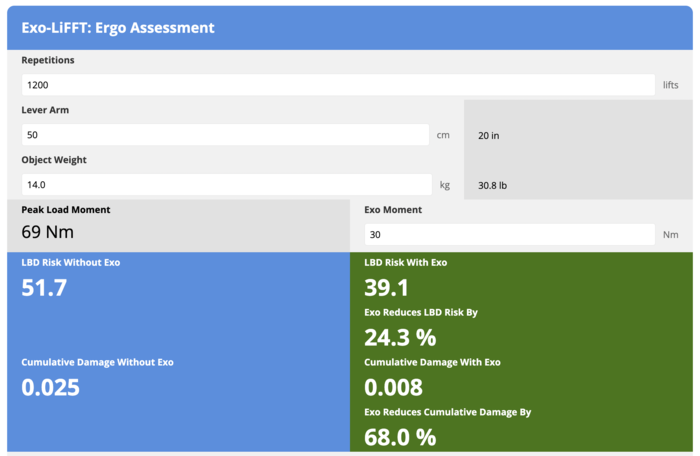
Task: Click the Cumulative Damage Without Exo value 0.025
Action: point(50,387)
